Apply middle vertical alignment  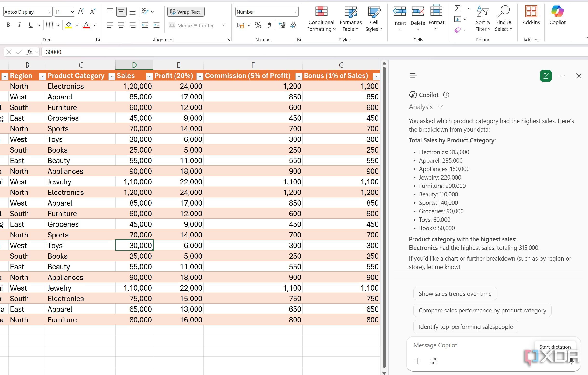click(121, 12)
